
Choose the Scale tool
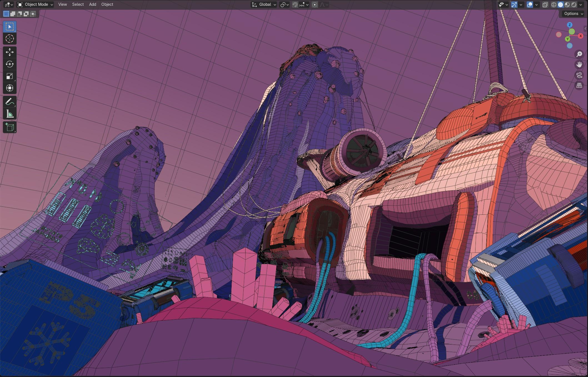click(x=10, y=76)
